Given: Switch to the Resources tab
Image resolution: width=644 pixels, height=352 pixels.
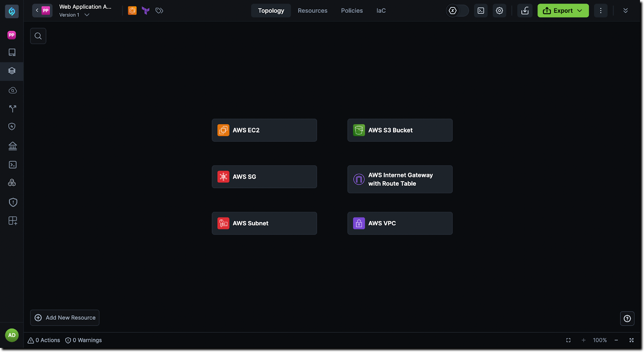Looking at the screenshot, I should (312, 11).
